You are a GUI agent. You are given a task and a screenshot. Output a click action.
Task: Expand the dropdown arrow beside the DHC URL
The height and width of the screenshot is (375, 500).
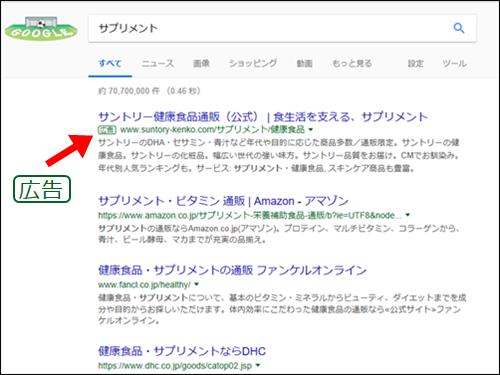[258, 365]
